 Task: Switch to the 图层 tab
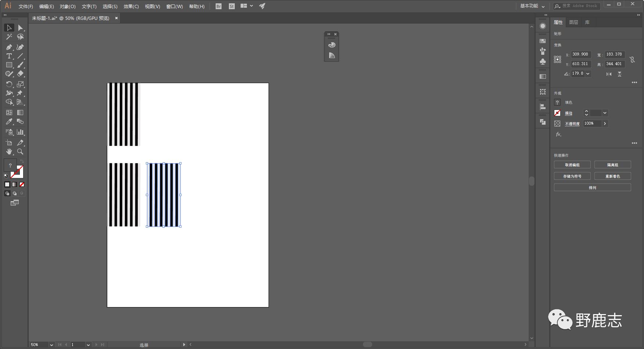pos(573,22)
